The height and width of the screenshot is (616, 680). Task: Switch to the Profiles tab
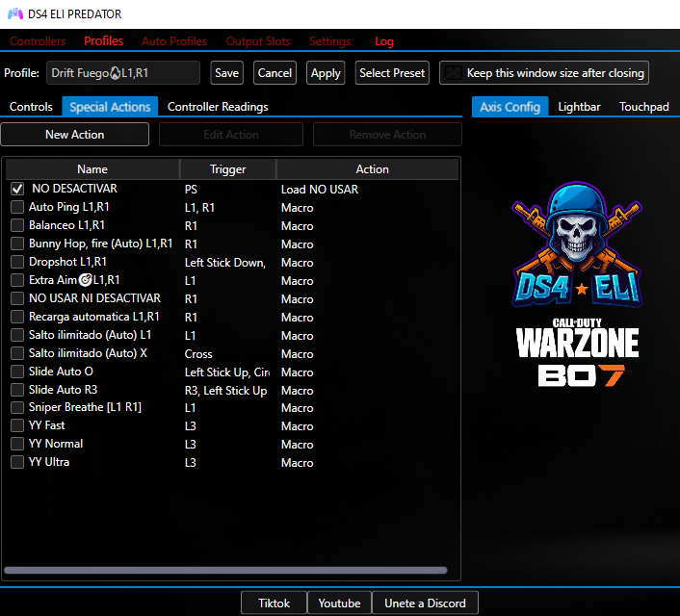point(104,41)
